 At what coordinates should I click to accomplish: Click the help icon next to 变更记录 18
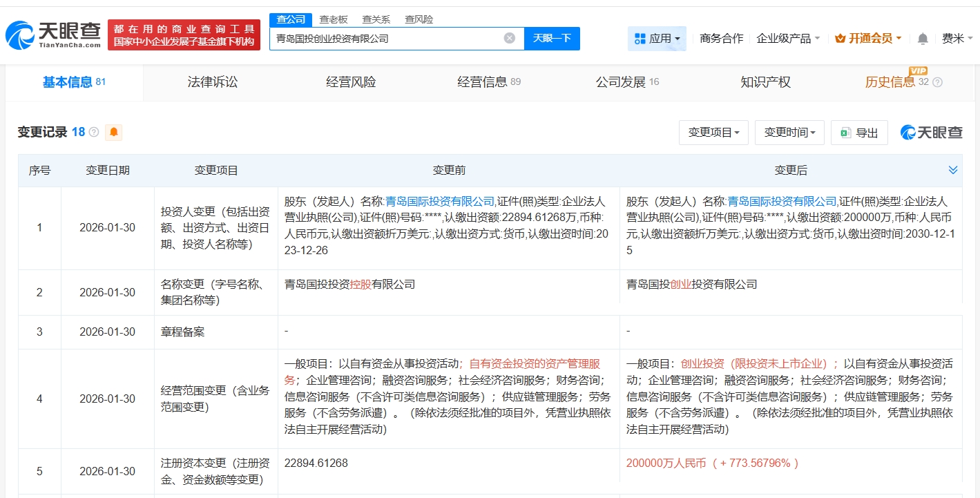coord(94,132)
